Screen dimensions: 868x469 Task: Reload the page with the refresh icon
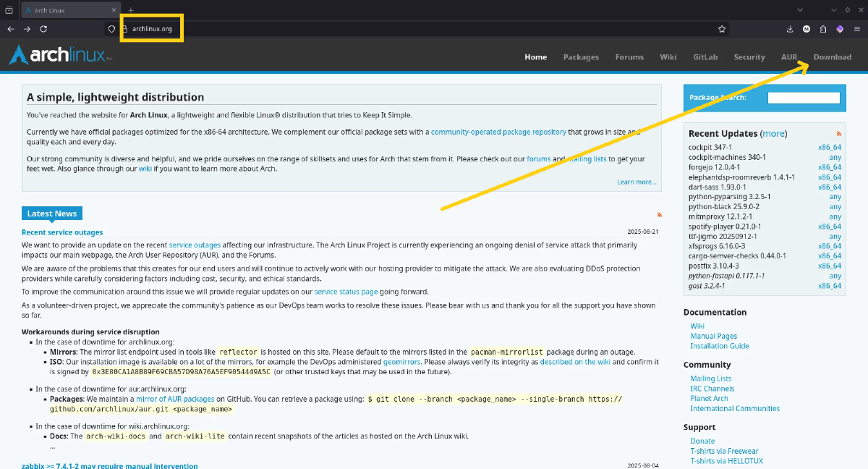click(x=43, y=29)
